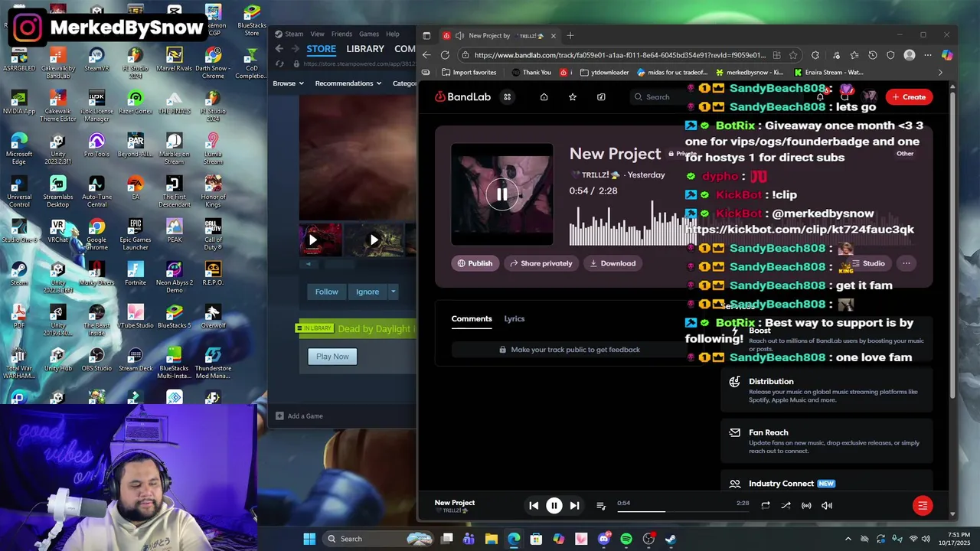
Task: Pause using the overlay on track cover art
Action: pyautogui.click(x=501, y=194)
